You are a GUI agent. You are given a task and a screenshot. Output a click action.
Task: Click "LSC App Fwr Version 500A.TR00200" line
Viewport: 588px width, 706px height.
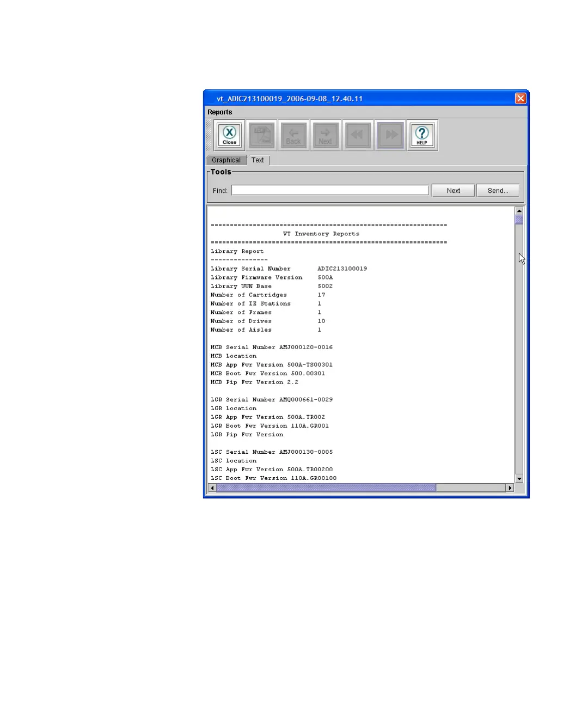(x=272, y=469)
